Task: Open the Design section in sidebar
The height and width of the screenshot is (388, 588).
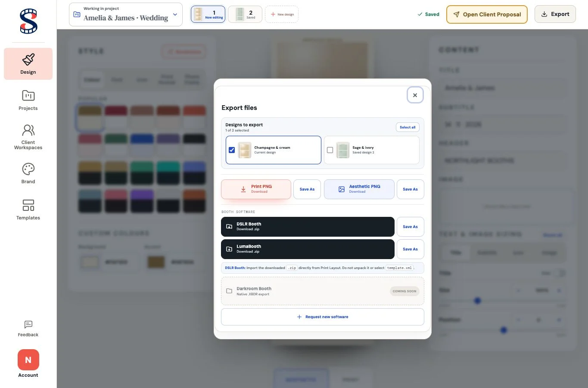Action: point(28,64)
